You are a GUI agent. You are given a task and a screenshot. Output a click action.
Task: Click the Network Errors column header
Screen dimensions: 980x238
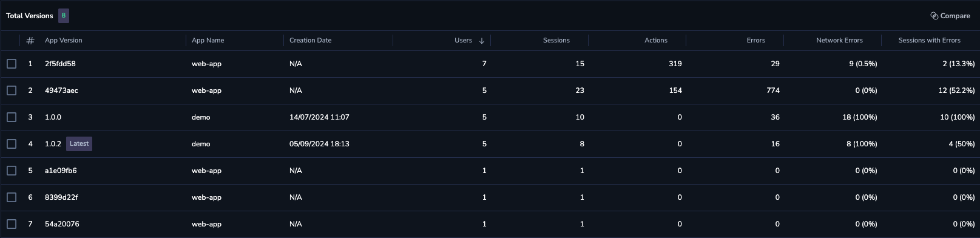pos(839,41)
